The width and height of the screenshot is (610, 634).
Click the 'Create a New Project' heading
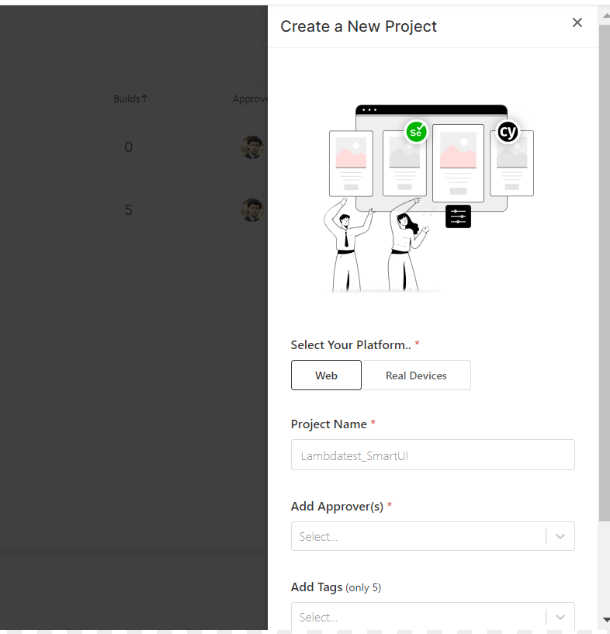[358, 27]
